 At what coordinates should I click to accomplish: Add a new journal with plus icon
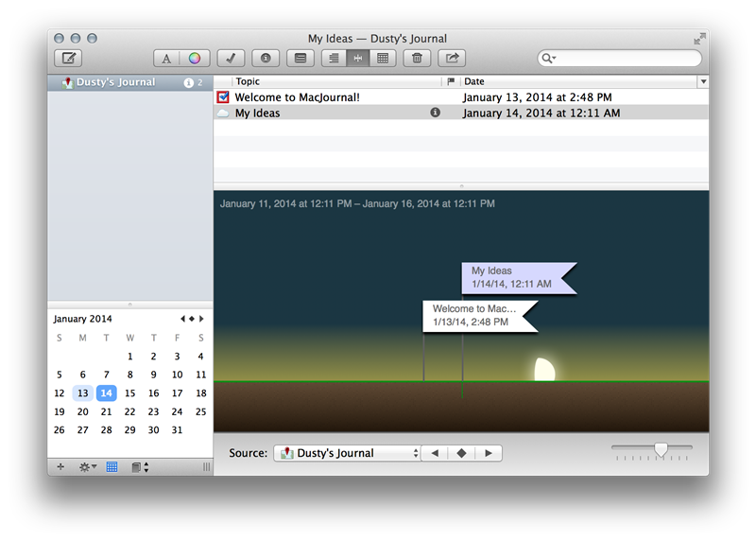click(60, 466)
